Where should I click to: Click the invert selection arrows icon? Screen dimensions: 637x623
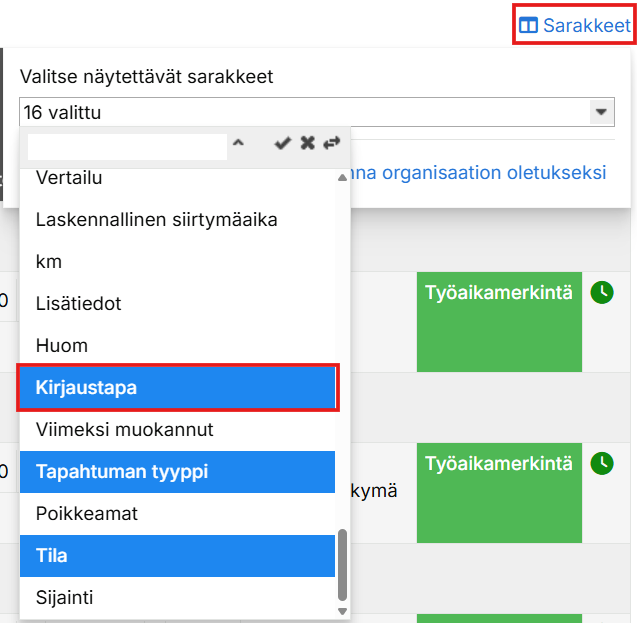click(332, 144)
